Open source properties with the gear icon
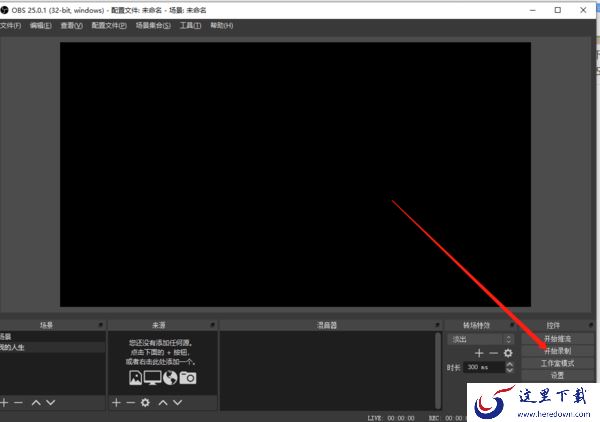The width and height of the screenshot is (600, 422). 145,402
